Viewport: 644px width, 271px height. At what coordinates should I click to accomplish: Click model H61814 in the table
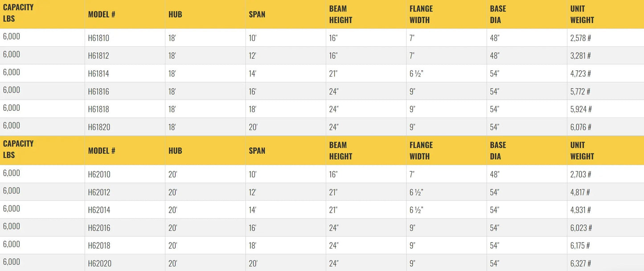point(98,74)
